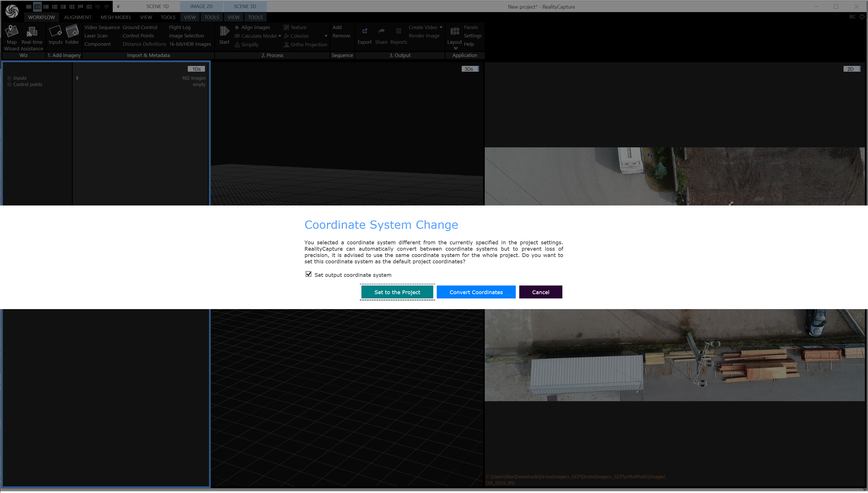Launch Real-time Assistance
This screenshot has height=493, width=868.
click(32, 36)
